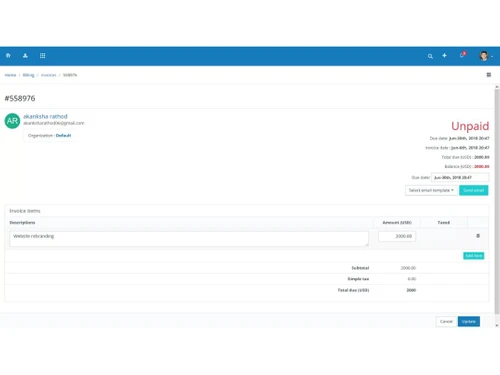Click the Unpaid status text
Viewport: 500px width, 375px height.
click(x=470, y=126)
